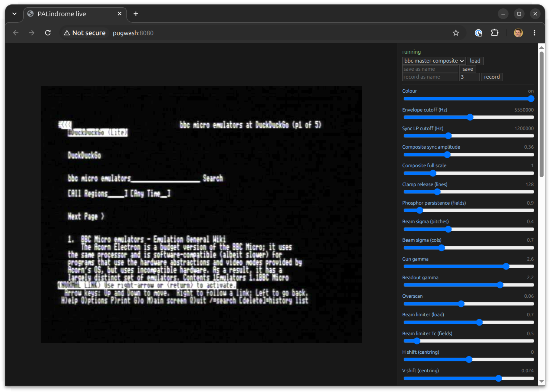Adjust the Beam sigma (cols) slider

tap(468, 248)
